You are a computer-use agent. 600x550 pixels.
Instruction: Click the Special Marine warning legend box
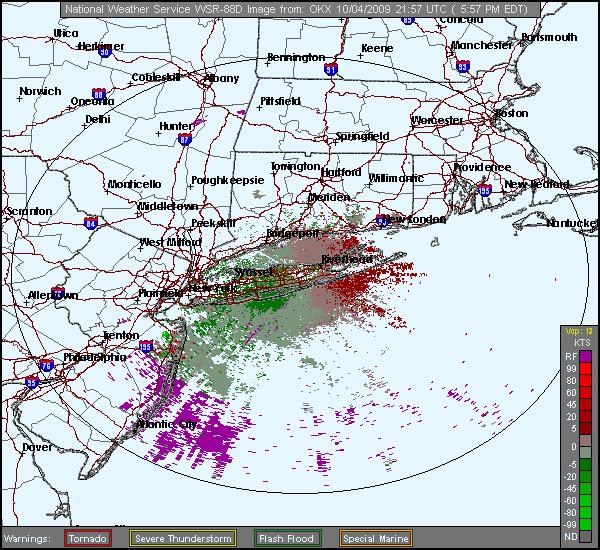click(x=375, y=539)
